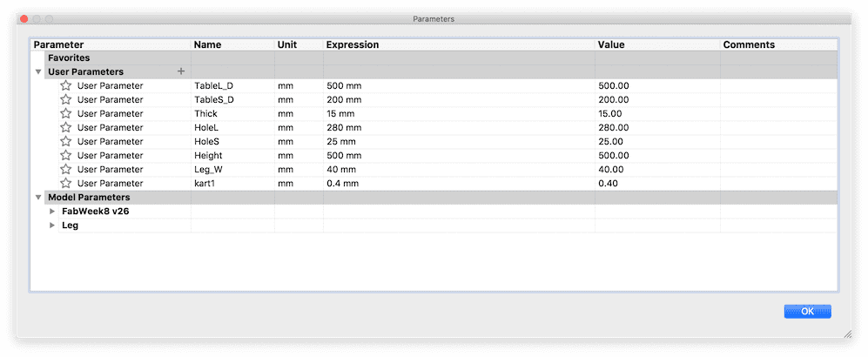Screen dimensions: 868x357
Task: Toggle favorite star for HoleS parameter
Action: coord(65,142)
